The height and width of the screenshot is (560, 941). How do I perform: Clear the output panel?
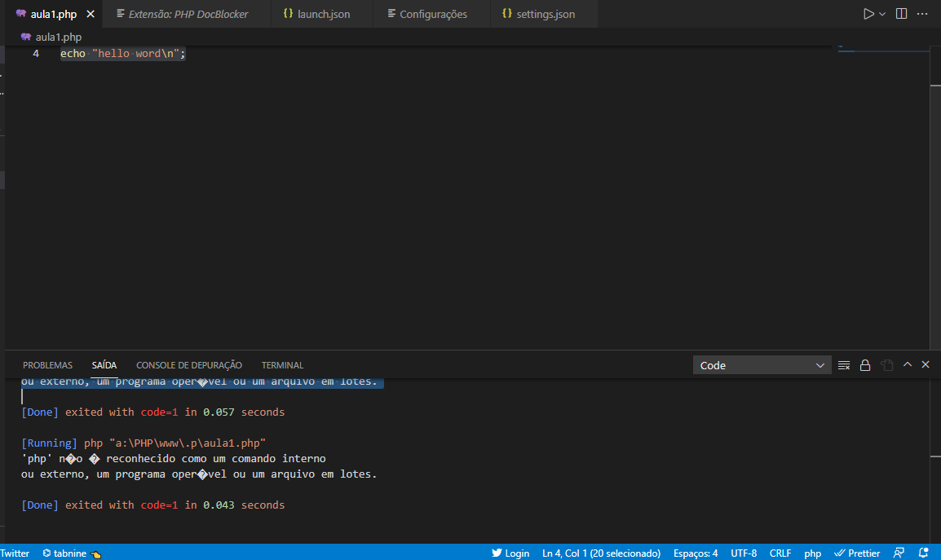844,365
